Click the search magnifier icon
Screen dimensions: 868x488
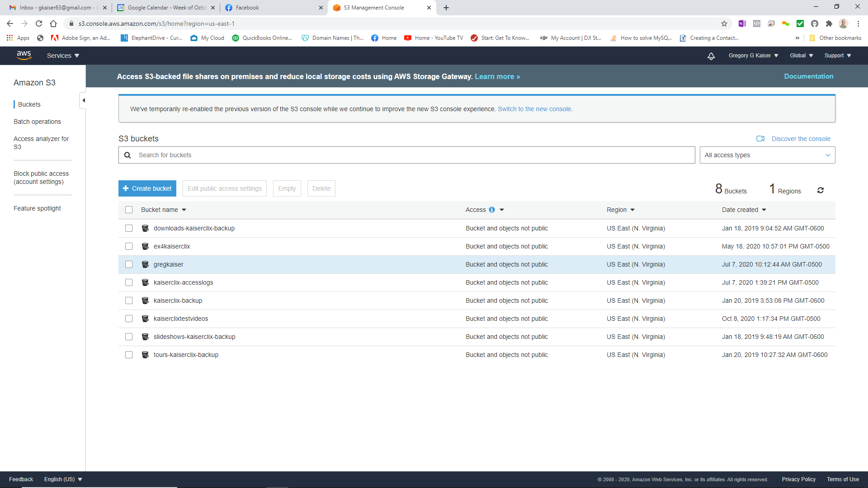click(127, 155)
